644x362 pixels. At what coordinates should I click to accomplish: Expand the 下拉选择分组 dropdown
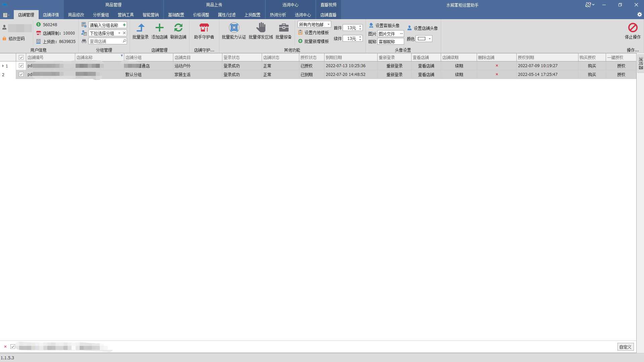tap(119, 33)
